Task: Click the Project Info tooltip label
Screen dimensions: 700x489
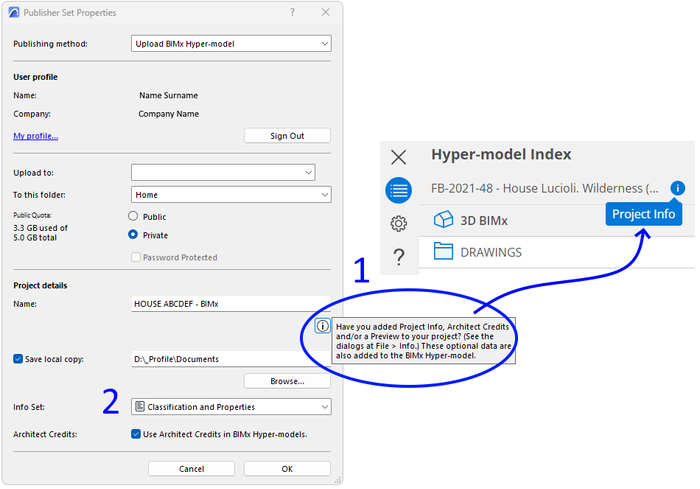Action: click(x=644, y=214)
